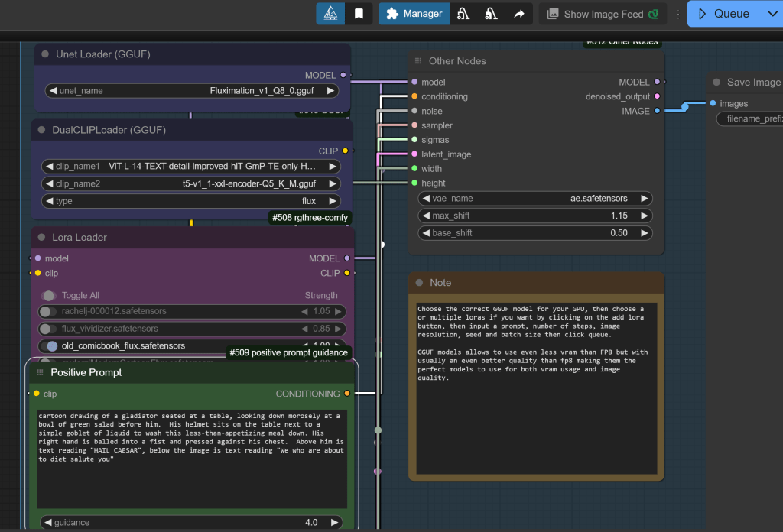Click the Queue run button
This screenshot has width=783, height=532.
pos(723,14)
